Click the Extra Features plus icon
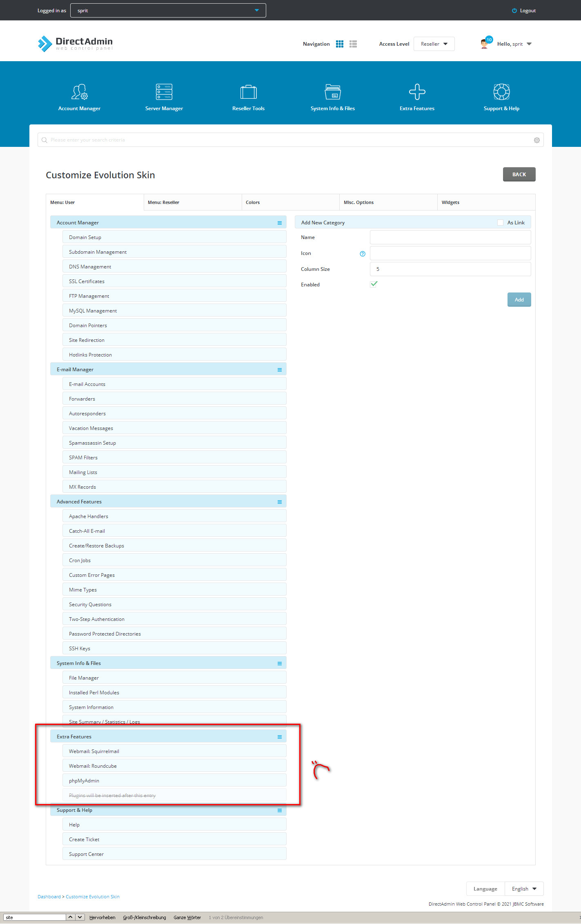This screenshot has height=924, width=581. (x=417, y=92)
